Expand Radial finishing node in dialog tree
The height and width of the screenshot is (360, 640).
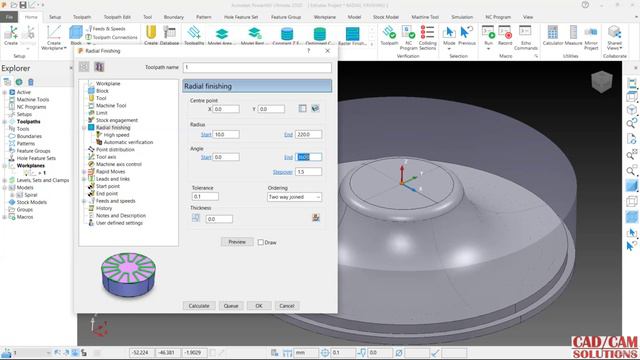point(84,128)
